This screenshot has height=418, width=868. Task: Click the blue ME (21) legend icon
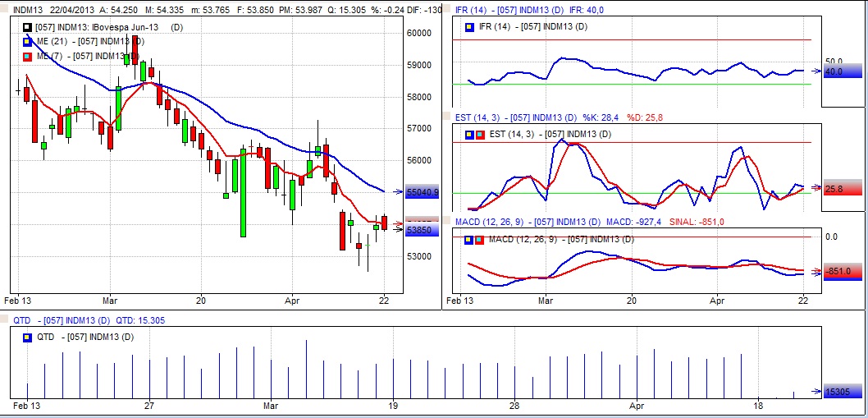tap(28, 41)
